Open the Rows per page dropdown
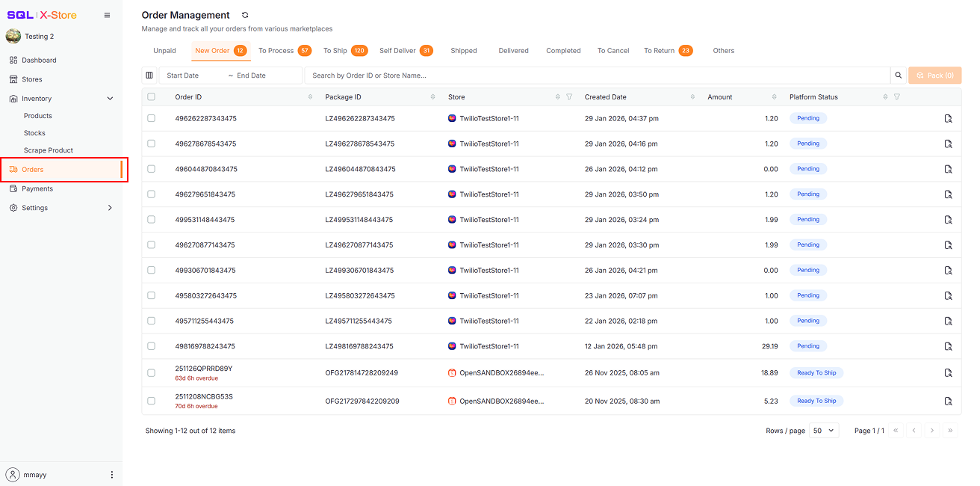This screenshot has width=980, height=486. tap(824, 430)
